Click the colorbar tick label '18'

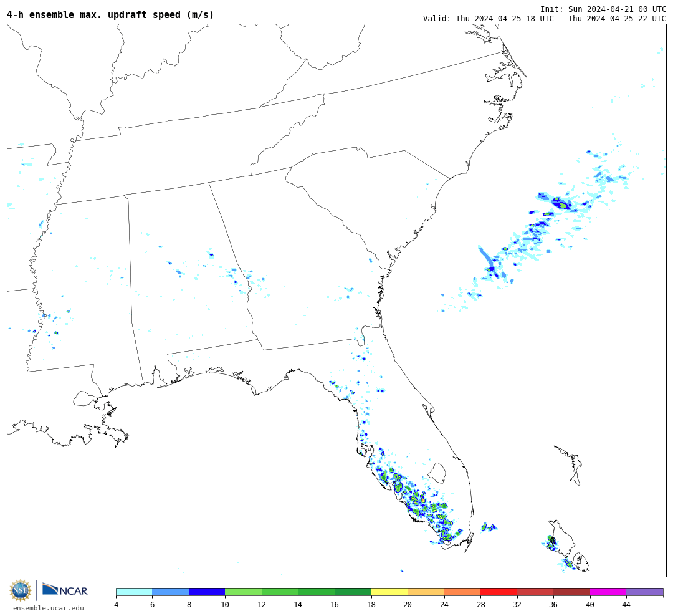coord(371,605)
